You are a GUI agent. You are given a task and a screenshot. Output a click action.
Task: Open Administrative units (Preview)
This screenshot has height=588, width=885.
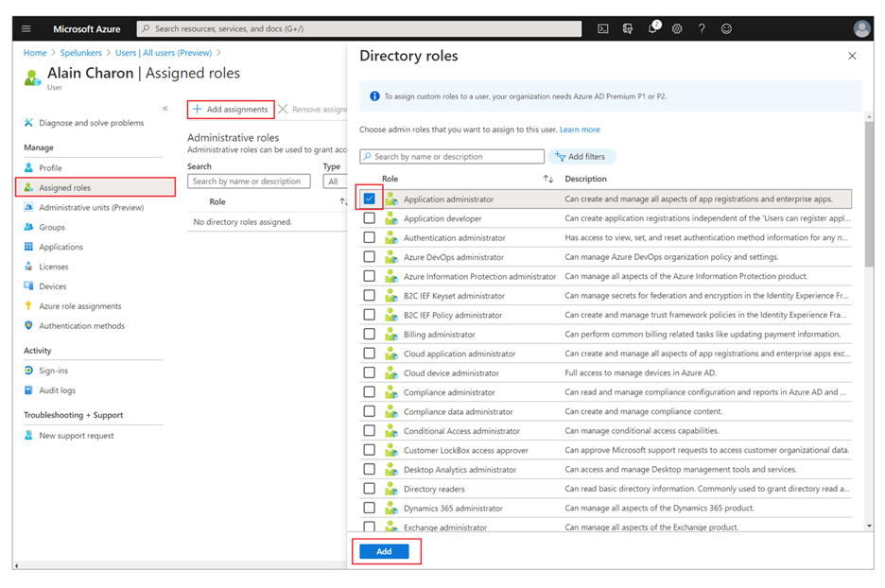tap(91, 208)
